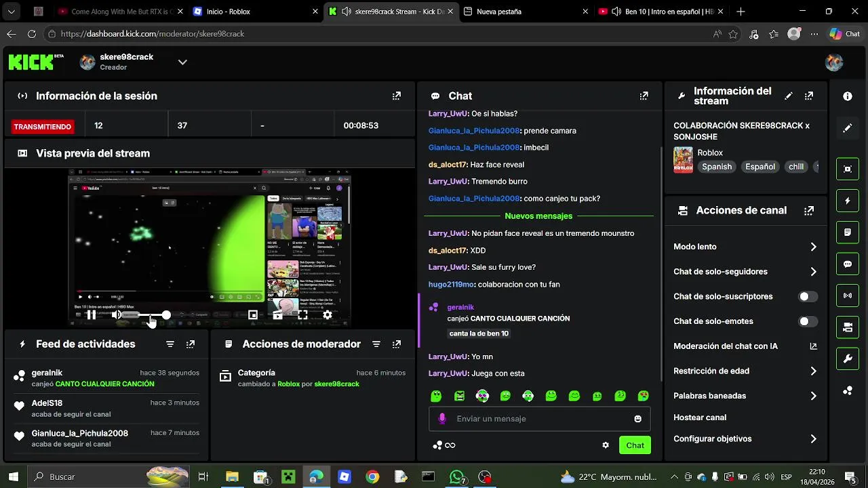Expand Modo lento settings
The image size is (868, 488).
813,247
